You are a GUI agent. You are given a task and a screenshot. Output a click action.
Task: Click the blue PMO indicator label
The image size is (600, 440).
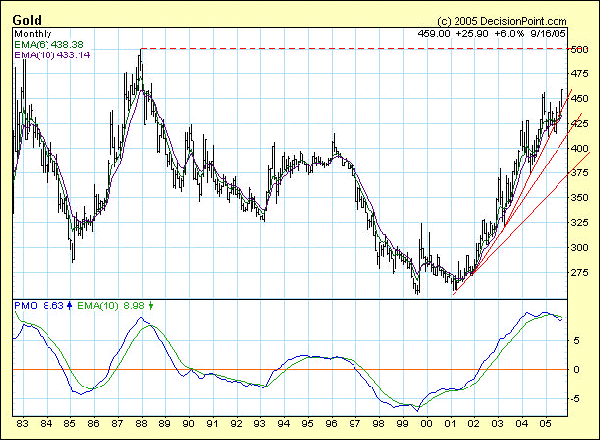point(25,305)
